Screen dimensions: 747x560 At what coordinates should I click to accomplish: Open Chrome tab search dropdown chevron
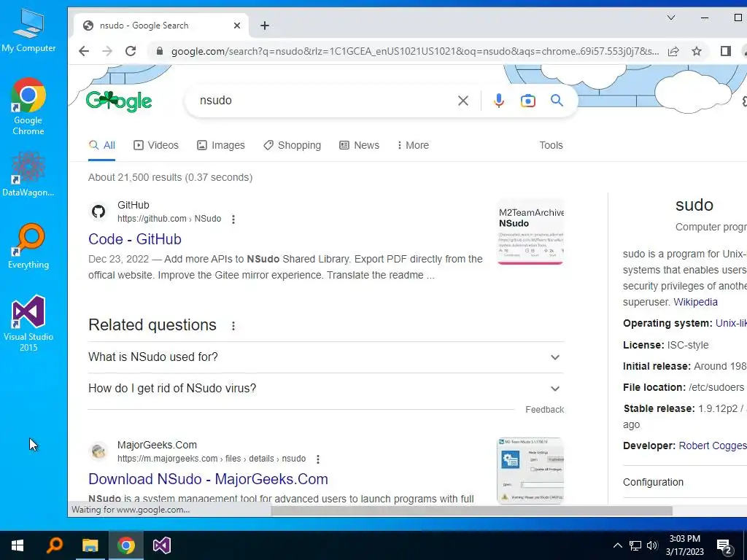(671, 17)
